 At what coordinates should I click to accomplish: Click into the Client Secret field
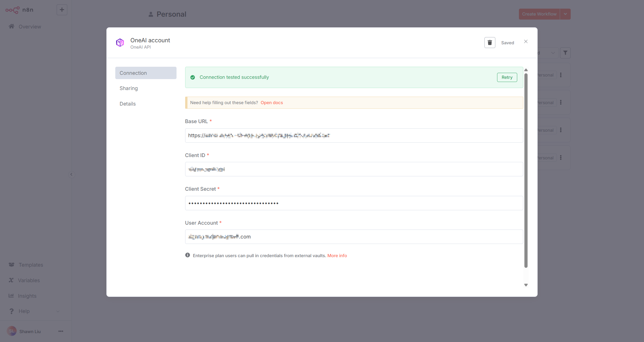pyautogui.click(x=354, y=203)
